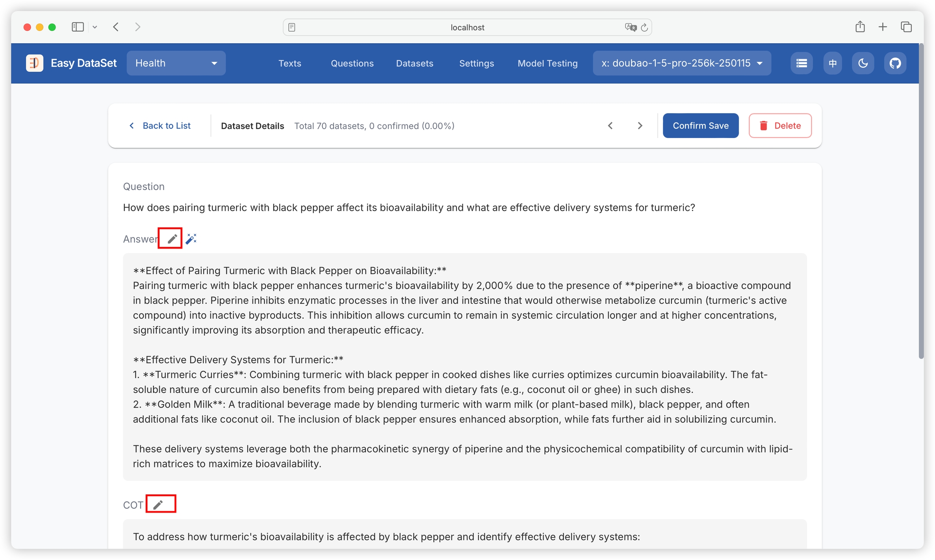Viewport: 935px width, 560px height.
Task: Click Safari share icon
Action: point(860,27)
